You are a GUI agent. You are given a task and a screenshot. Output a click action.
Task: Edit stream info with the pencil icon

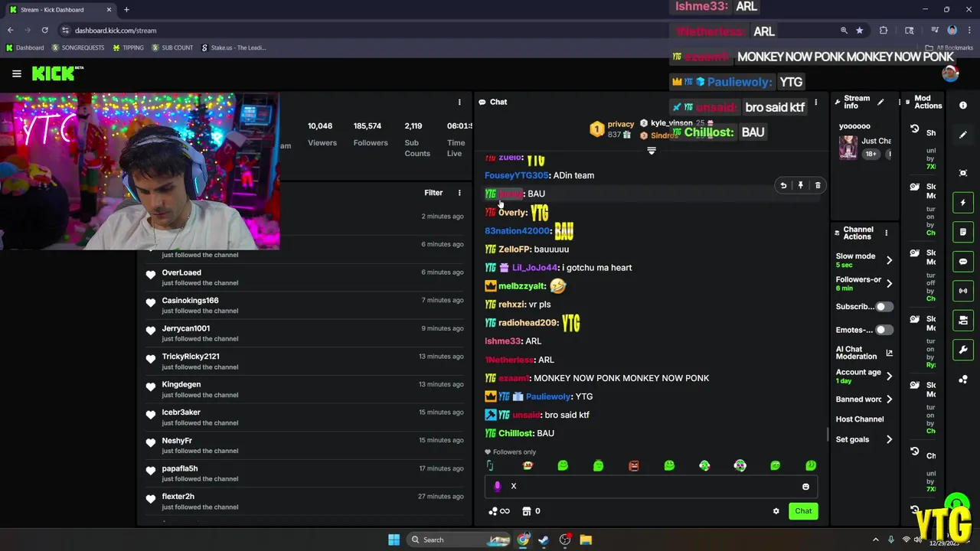pos(880,102)
